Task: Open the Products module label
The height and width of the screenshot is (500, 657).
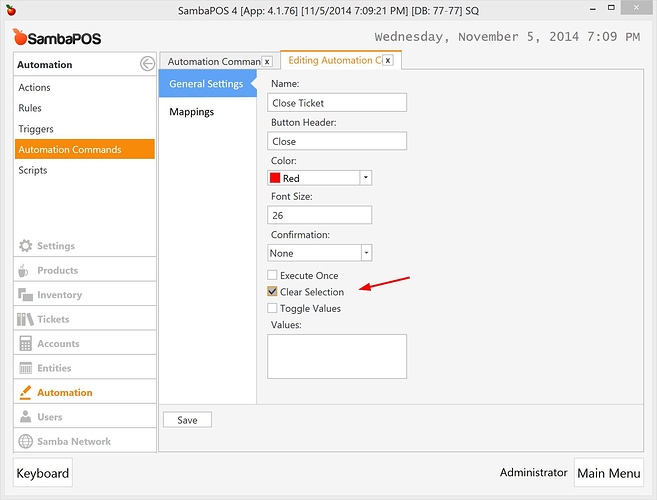Action: pyautogui.click(x=57, y=270)
